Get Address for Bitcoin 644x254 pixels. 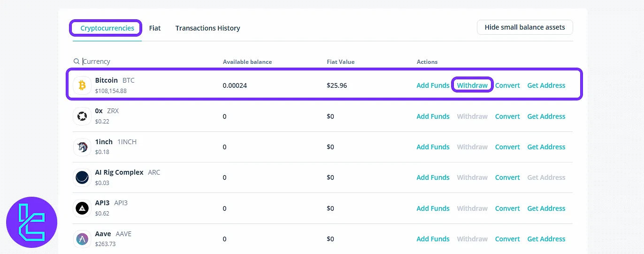[x=546, y=85]
